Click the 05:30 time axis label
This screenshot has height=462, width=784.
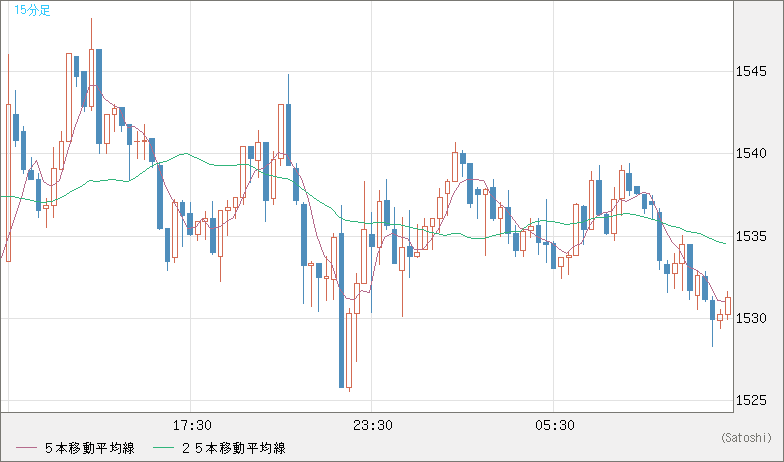pos(554,426)
